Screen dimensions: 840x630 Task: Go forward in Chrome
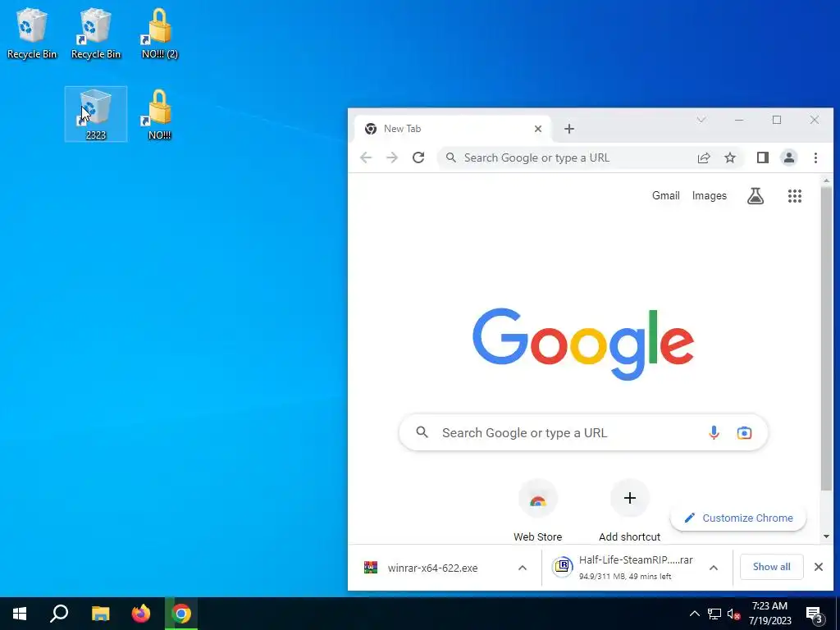(x=392, y=157)
